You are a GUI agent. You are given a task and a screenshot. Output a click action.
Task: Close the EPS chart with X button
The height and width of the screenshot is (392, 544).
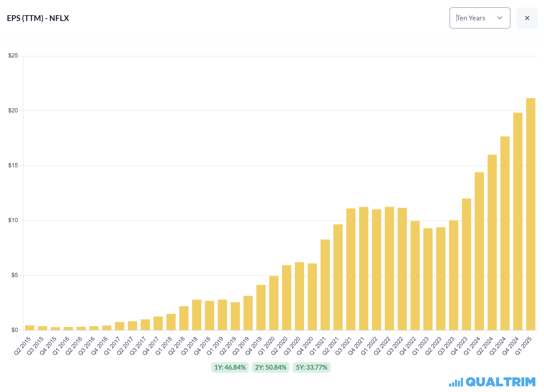tap(527, 18)
